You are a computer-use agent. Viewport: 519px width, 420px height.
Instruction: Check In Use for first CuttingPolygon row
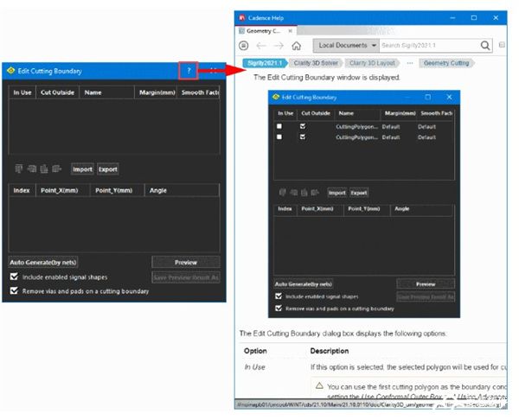(279, 127)
